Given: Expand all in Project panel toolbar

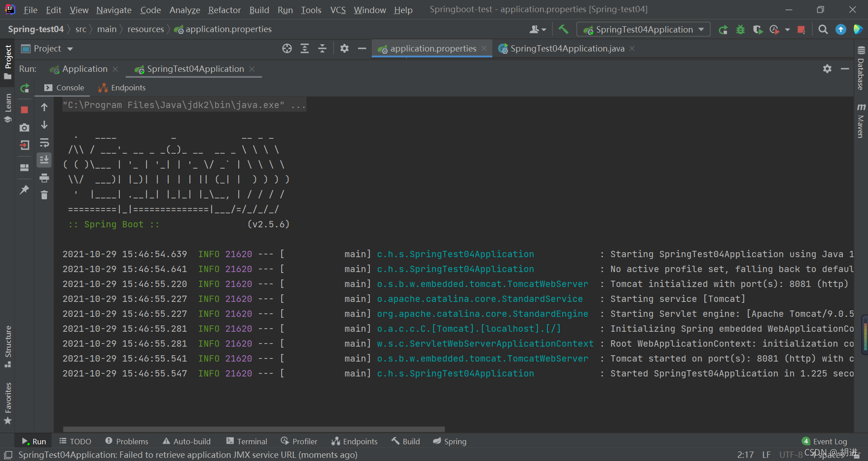Looking at the screenshot, I should coord(305,48).
